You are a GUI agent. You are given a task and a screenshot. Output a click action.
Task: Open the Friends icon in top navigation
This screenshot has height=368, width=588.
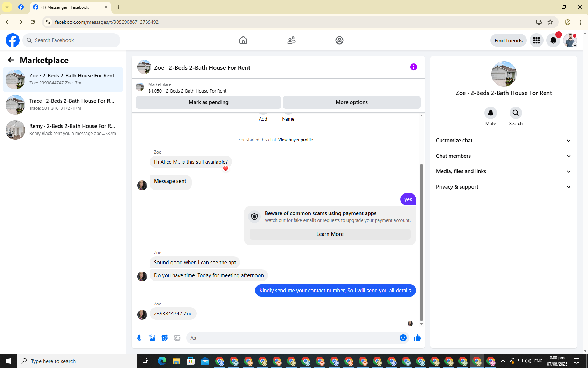click(x=292, y=40)
